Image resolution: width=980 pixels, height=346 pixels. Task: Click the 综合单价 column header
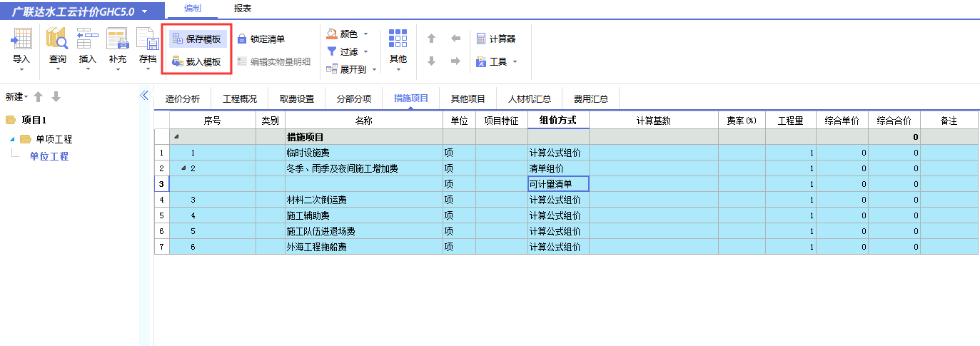(x=842, y=121)
